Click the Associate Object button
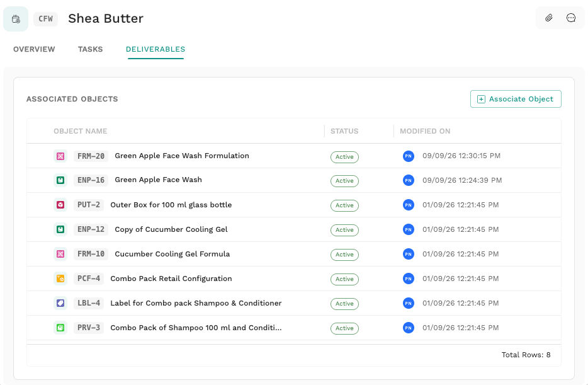 pos(516,99)
